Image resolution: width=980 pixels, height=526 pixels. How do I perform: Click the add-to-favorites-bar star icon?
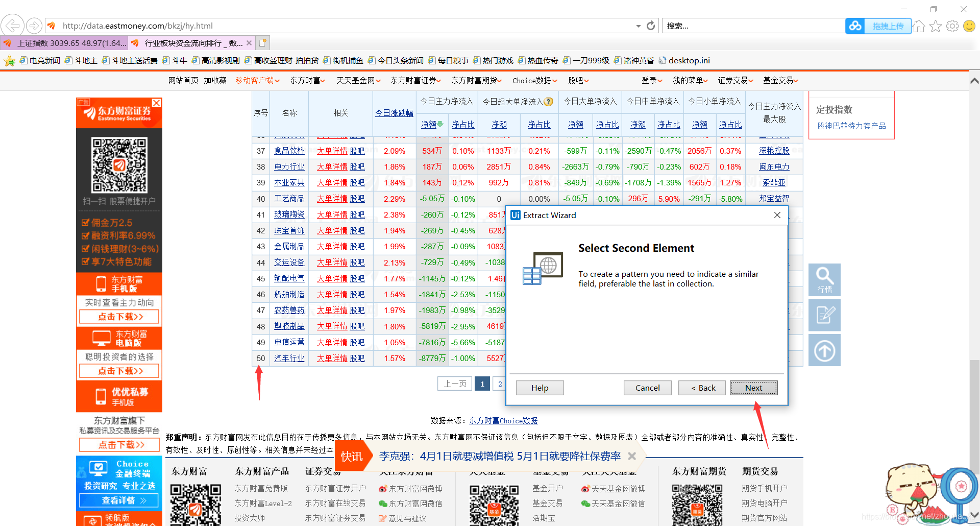coord(9,61)
